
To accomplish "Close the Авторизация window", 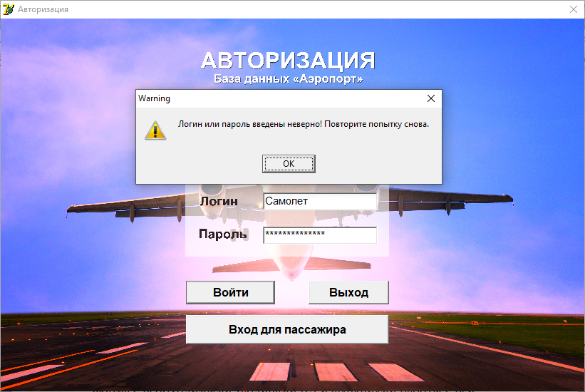I will (x=574, y=9).
